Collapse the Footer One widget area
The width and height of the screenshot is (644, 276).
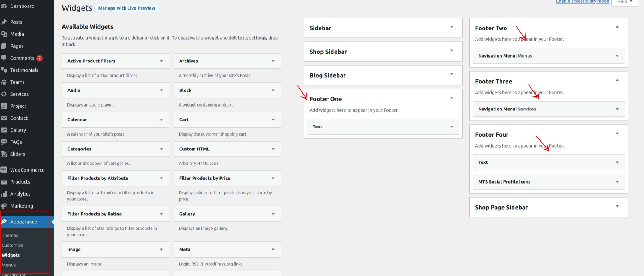click(451, 98)
